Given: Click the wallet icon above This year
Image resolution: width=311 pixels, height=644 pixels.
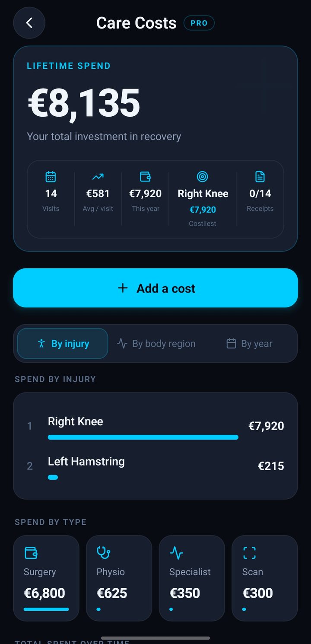Looking at the screenshot, I should tap(146, 177).
